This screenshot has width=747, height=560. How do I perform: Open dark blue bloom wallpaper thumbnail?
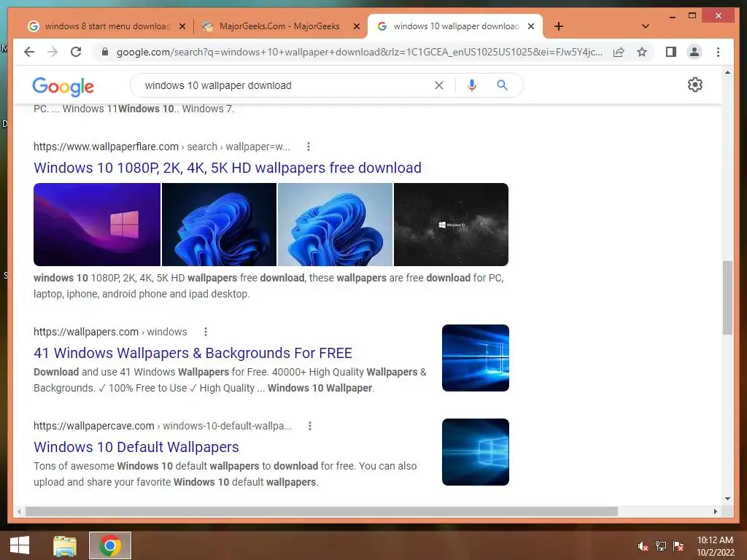219,225
